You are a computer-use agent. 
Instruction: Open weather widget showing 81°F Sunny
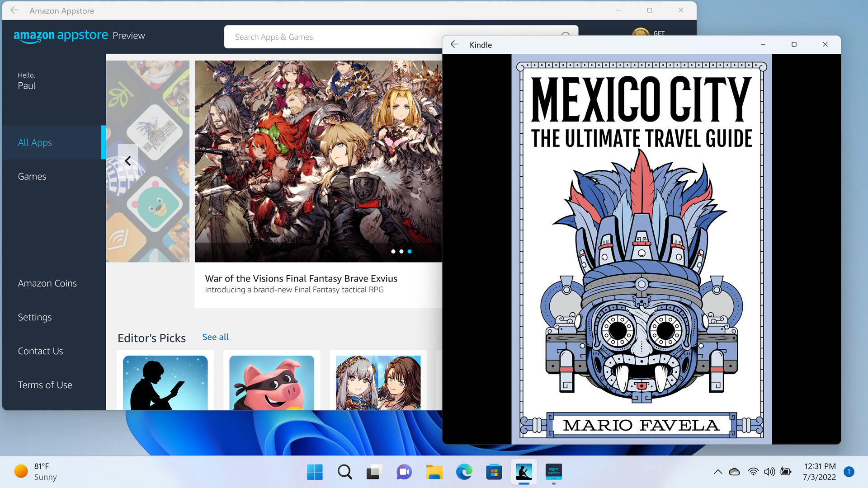36,472
